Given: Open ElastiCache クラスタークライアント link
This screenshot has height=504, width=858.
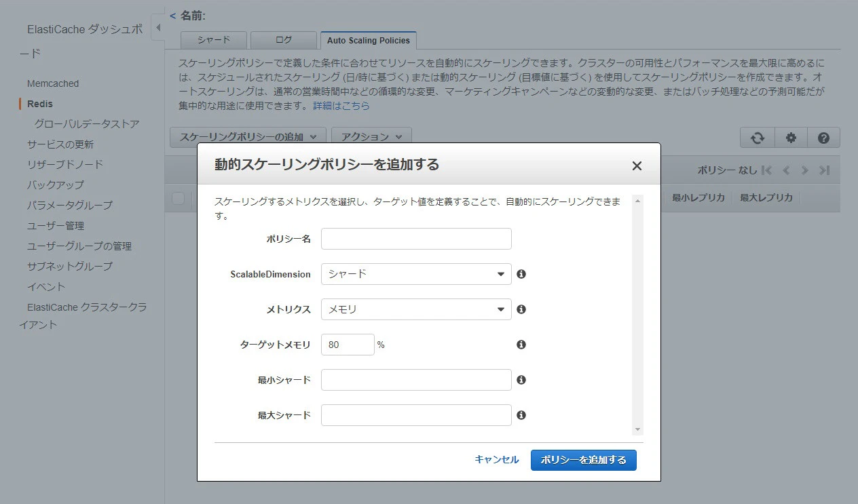Looking at the screenshot, I should pos(83,316).
